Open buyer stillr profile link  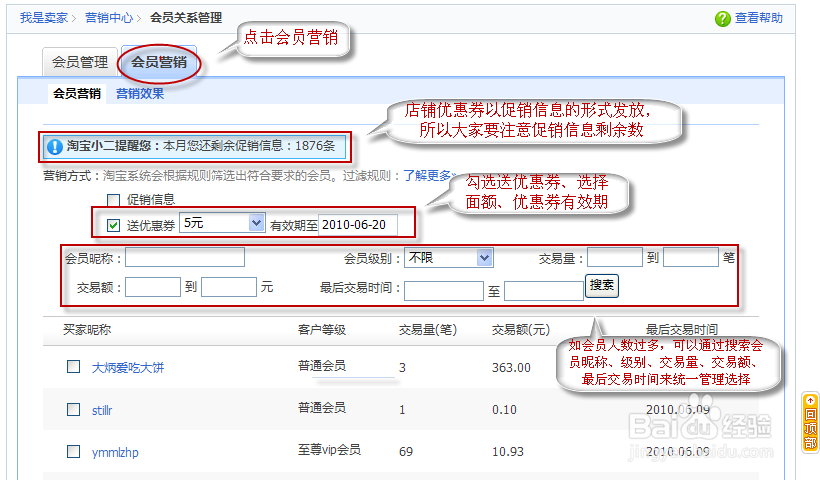102,410
